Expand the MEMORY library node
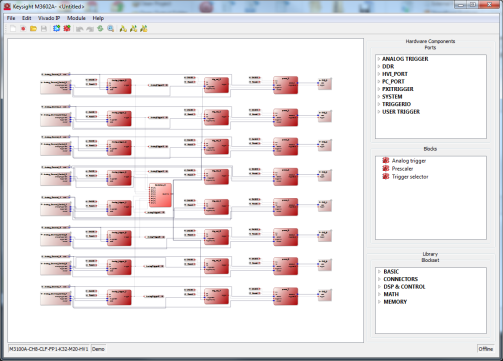 pos(379,302)
